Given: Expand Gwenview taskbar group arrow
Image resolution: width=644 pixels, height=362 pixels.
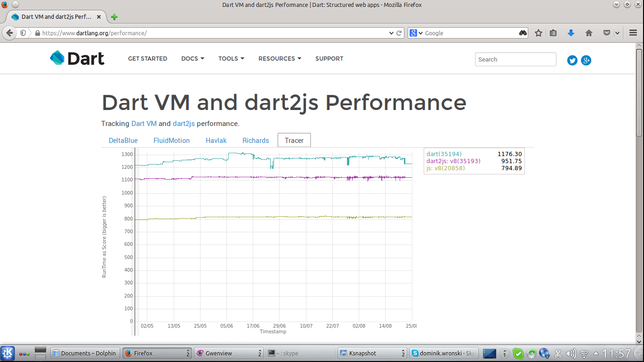Looking at the screenshot, I should (x=260, y=353).
